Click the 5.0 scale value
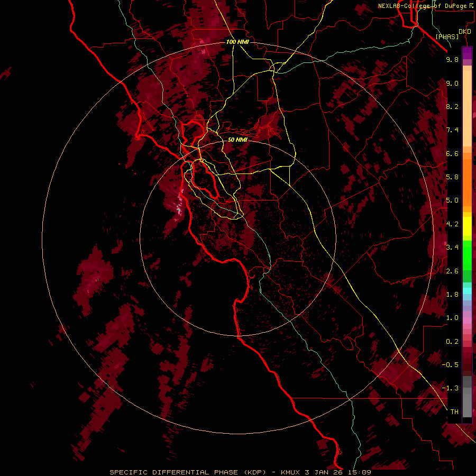476x476 pixels. (452, 200)
